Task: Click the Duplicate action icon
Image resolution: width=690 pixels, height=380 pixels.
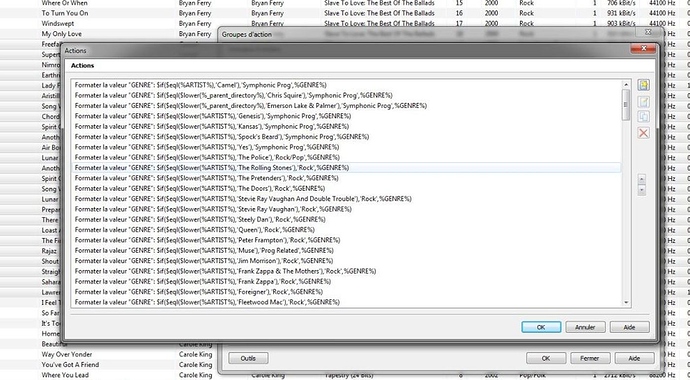Action: tap(643, 117)
